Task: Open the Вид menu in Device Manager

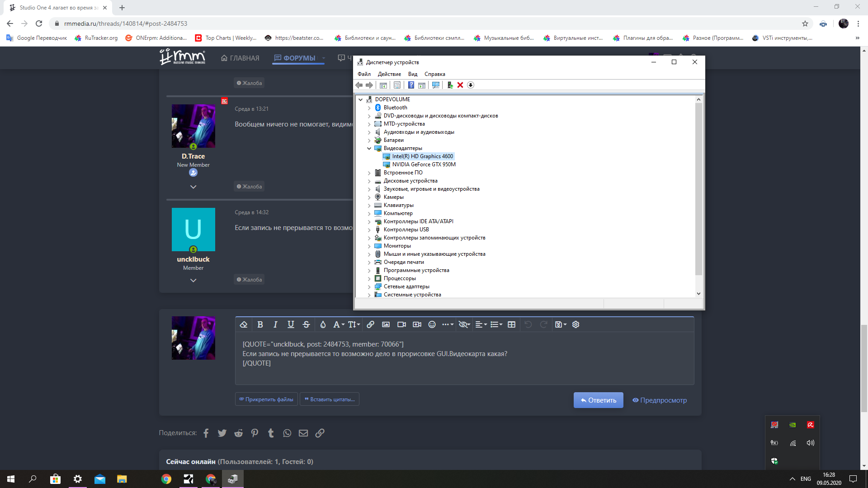Action: [412, 74]
